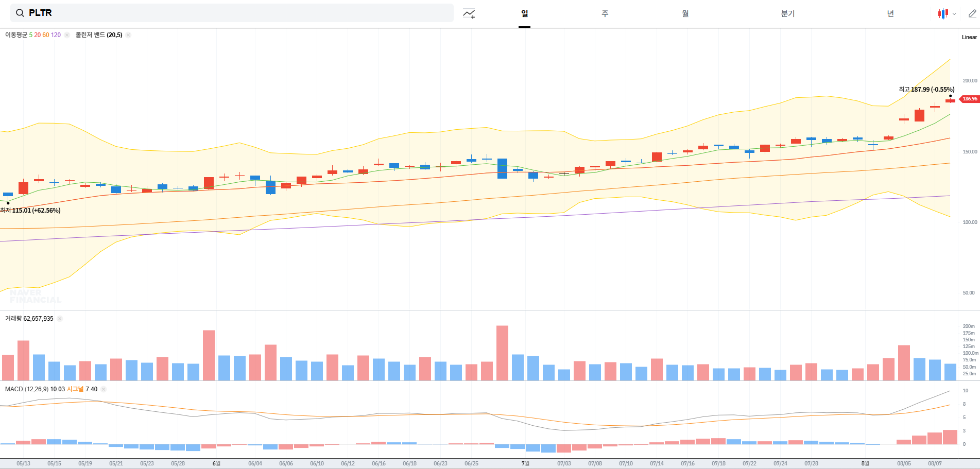Click the 07/14 date axis label
Image resolution: width=980 pixels, height=469 pixels.
(657, 463)
